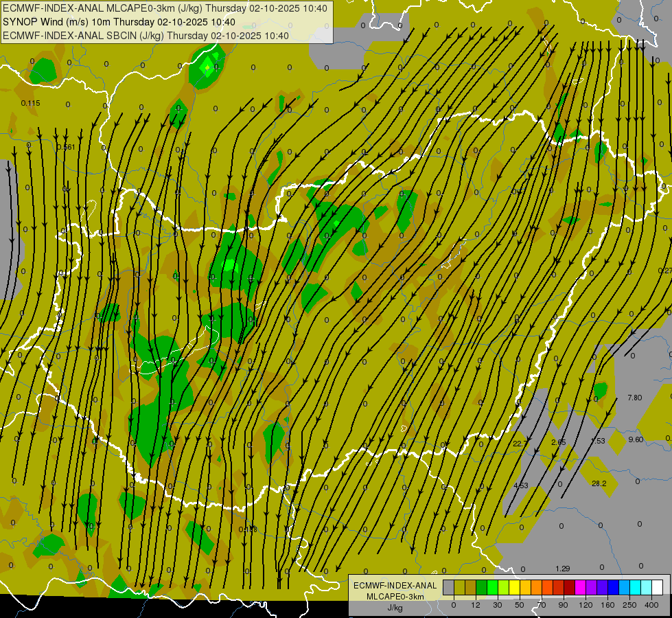Click the SYNOP Wind (m/s) 10m header line
This screenshot has height=618, width=672.
pyautogui.click(x=119, y=22)
